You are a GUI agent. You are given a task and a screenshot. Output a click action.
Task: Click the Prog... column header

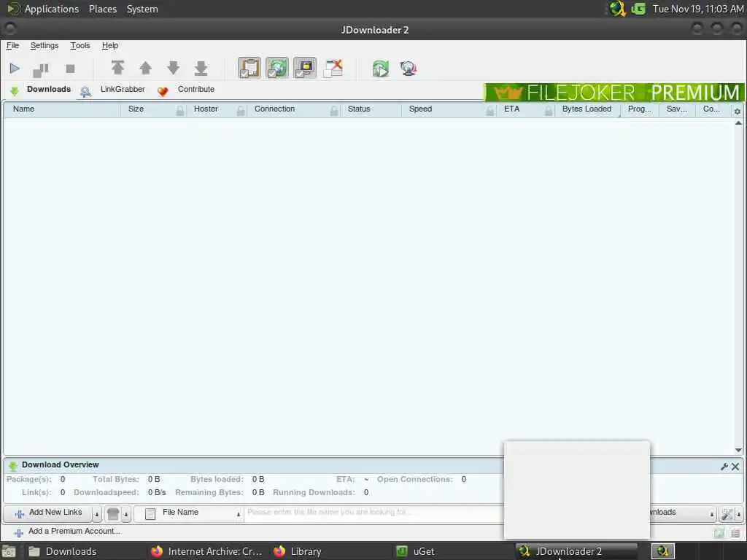click(x=639, y=109)
